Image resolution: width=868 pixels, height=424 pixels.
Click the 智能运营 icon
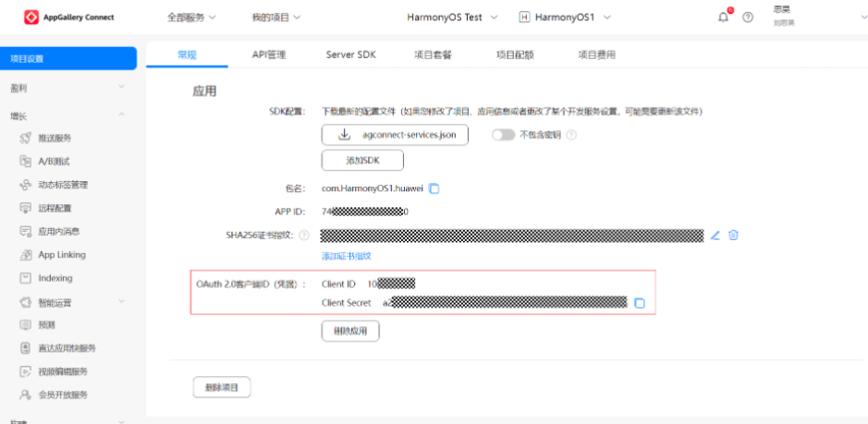click(x=25, y=303)
